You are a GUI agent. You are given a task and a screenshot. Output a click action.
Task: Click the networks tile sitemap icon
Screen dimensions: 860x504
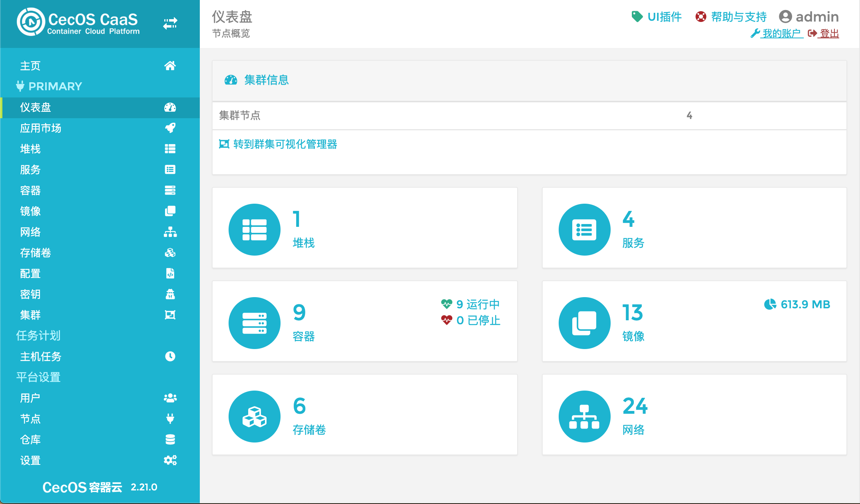click(x=584, y=417)
